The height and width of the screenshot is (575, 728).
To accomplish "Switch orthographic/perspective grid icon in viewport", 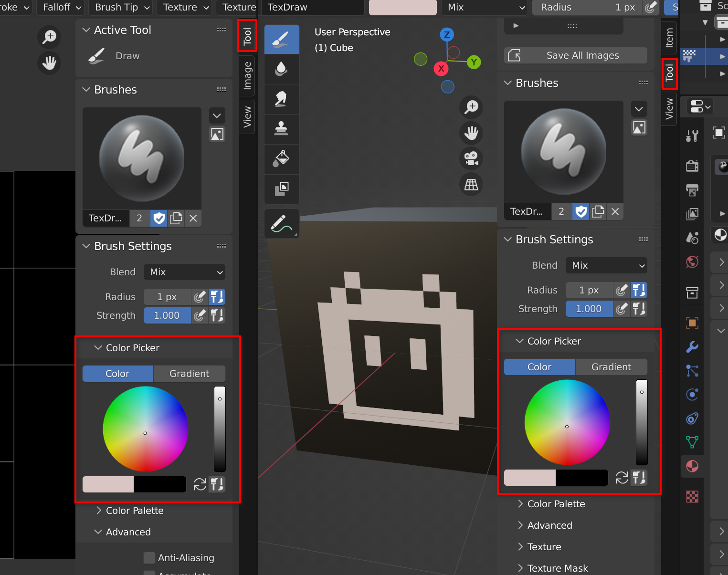I will click(x=472, y=184).
